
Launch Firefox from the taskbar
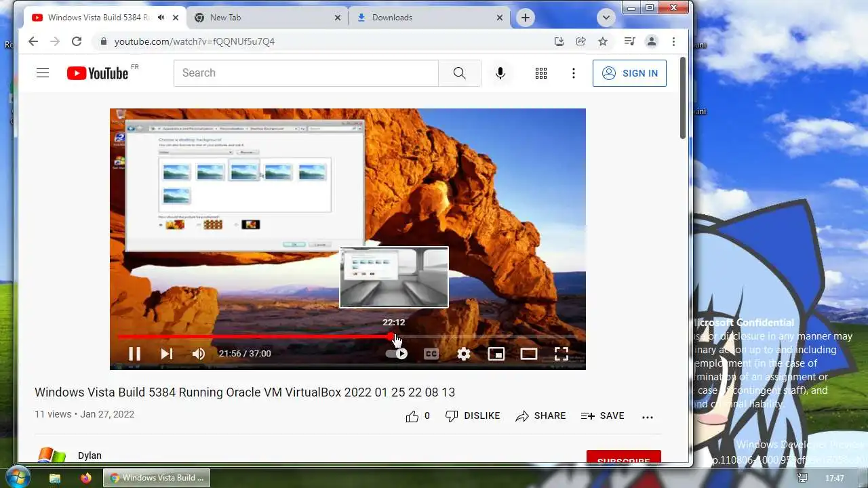(x=85, y=478)
